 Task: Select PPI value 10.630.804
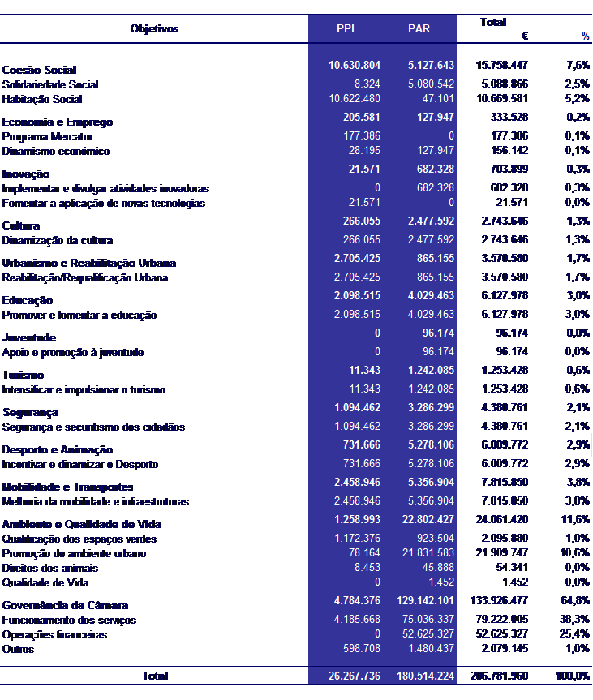click(x=355, y=65)
